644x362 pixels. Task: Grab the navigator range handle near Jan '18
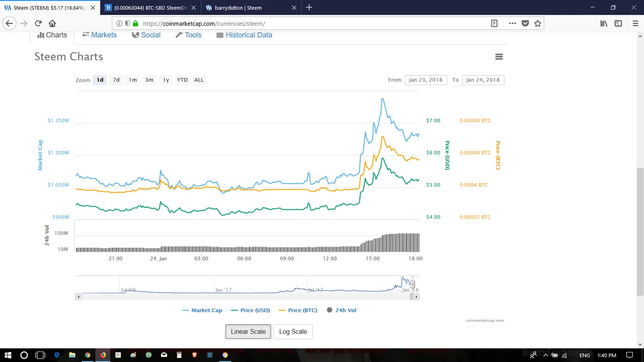point(413,285)
